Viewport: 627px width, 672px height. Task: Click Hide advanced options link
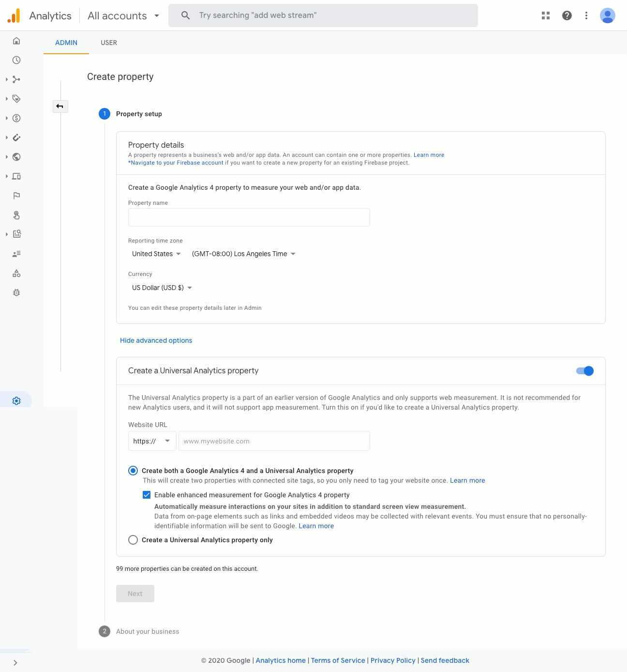coord(156,340)
